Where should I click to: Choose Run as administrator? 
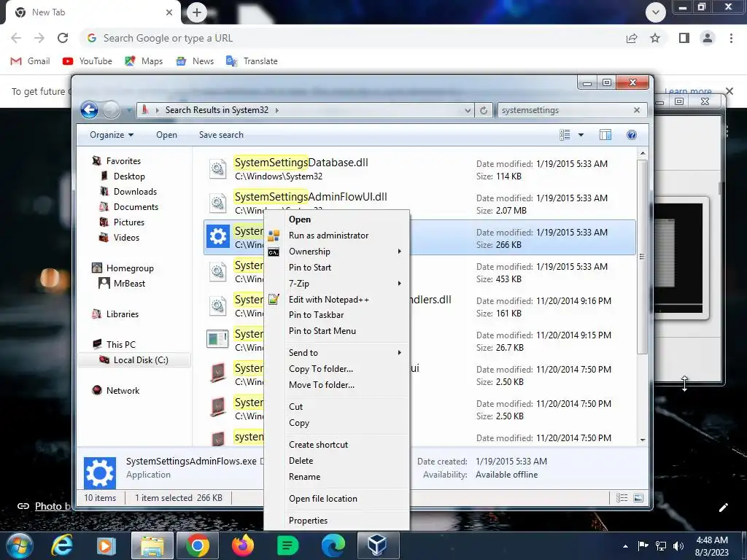(x=336, y=236)
